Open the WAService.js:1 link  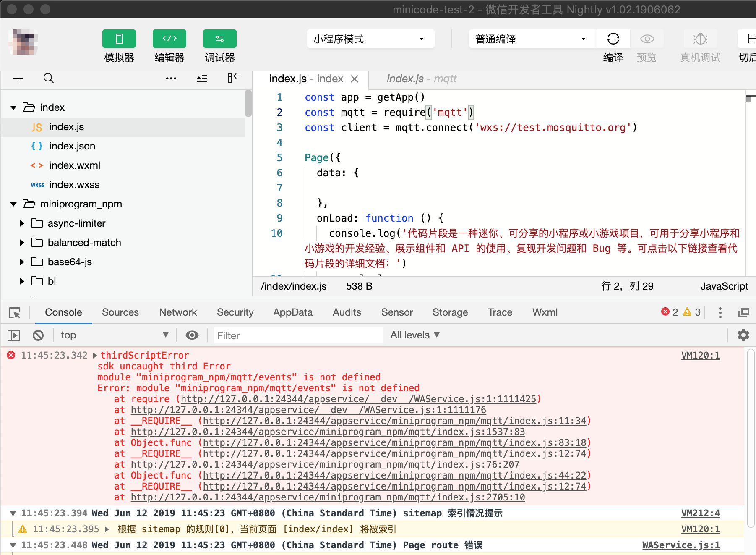pos(680,545)
